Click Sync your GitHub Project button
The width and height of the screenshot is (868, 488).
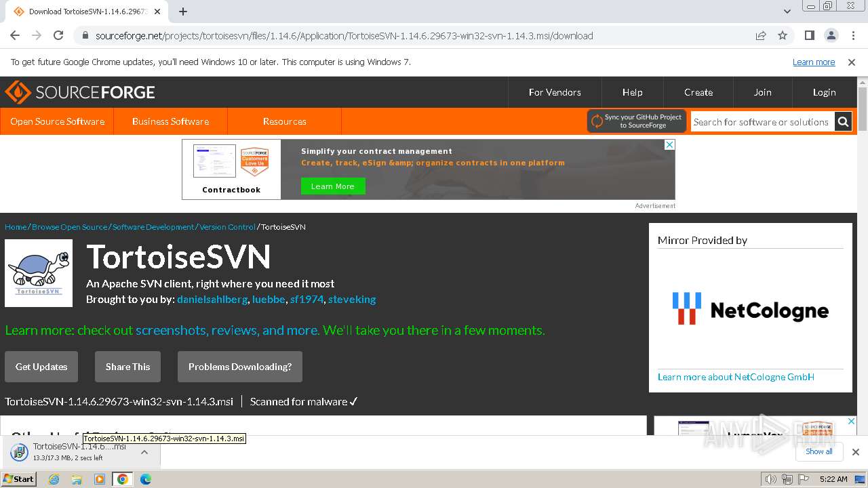(637, 121)
